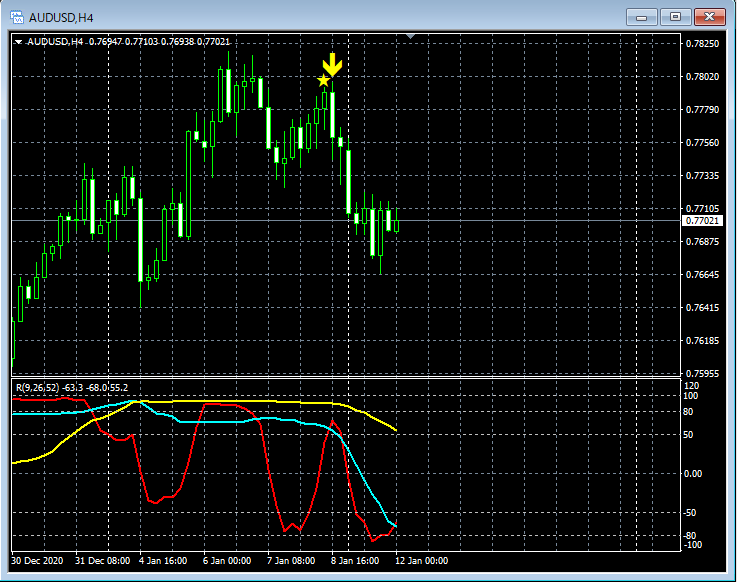Click the 30 Dec 2020 date label
Image resolution: width=738 pixels, height=582 pixels.
click(x=40, y=560)
